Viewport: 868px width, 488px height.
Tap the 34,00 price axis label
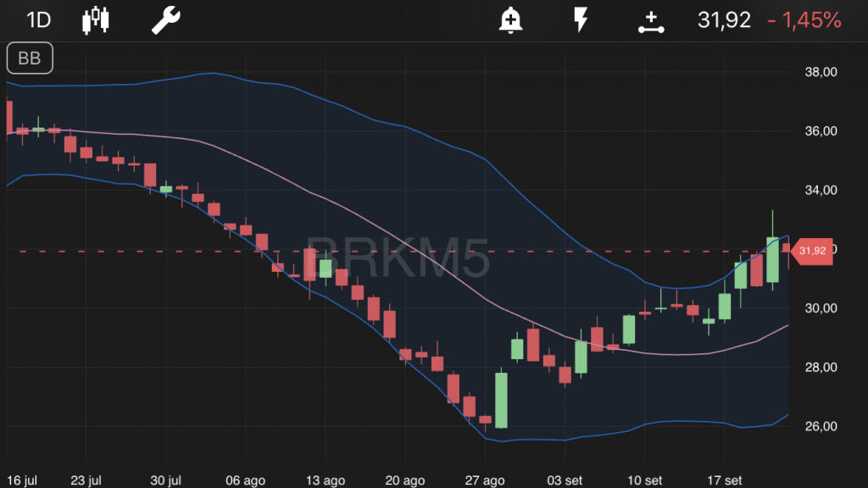(821, 191)
